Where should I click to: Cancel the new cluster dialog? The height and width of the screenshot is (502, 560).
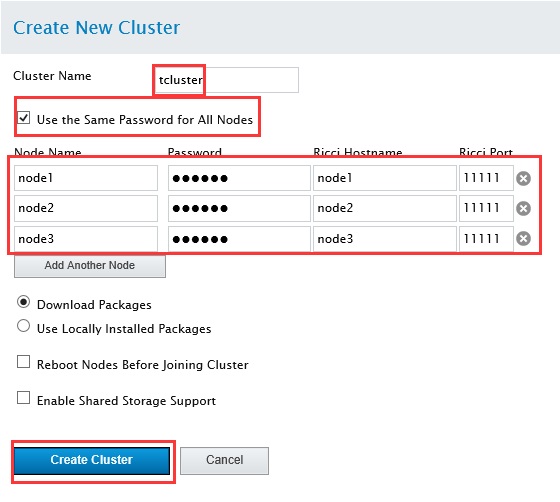[x=224, y=461]
